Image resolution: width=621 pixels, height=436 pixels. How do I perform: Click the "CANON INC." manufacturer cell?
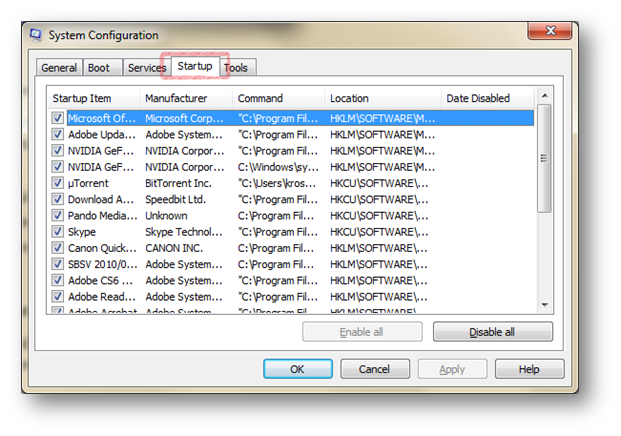pyautogui.click(x=174, y=248)
